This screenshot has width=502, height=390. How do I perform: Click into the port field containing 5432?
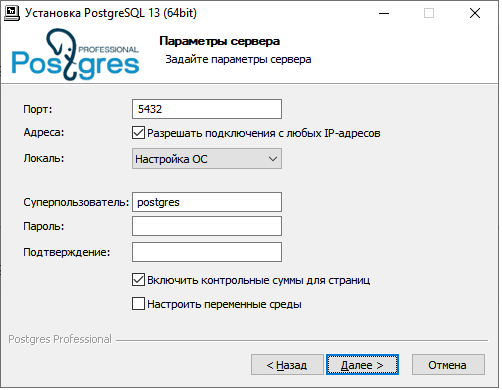(x=207, y=109)
